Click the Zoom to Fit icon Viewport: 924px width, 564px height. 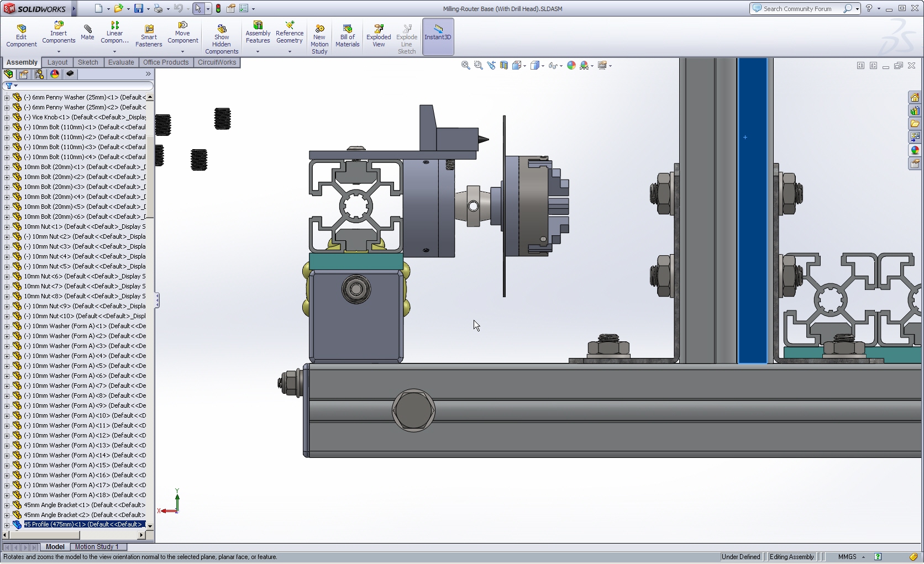click(466, 65)
